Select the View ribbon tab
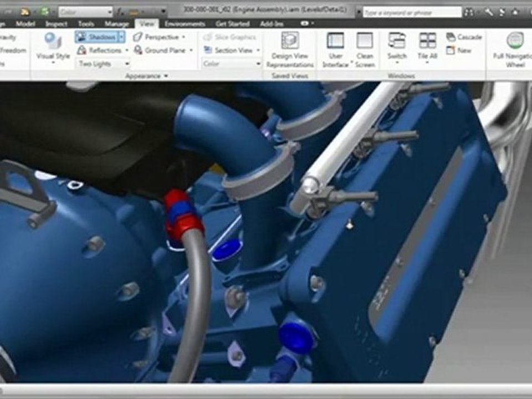Image resolution: width=532 pixels, height=399 pixels. tap(147, 24)
